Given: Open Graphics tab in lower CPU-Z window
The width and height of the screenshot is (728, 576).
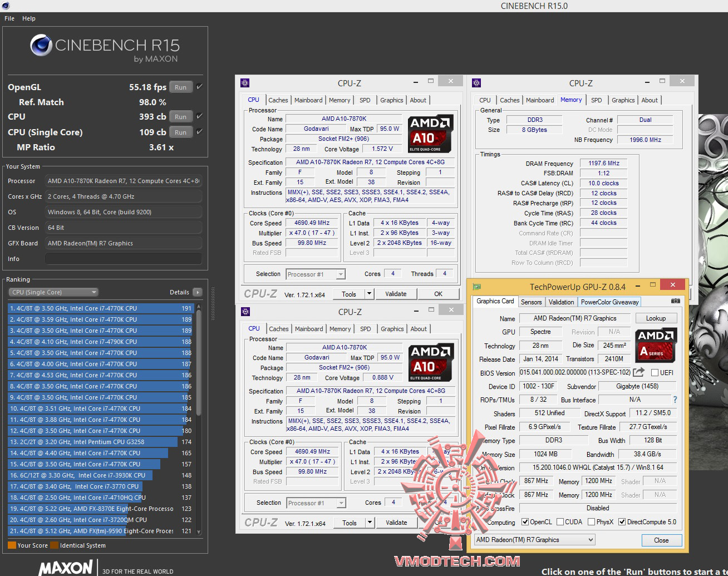Looking at the screenshot, I should [392, 329].
